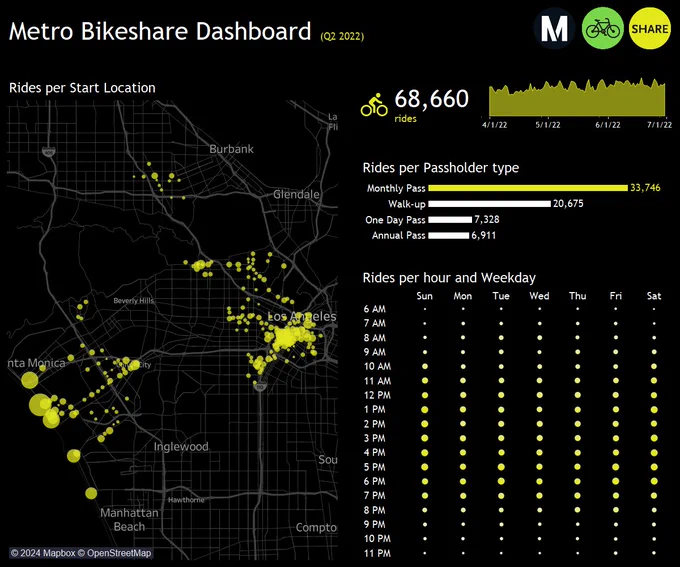Click the 6 AM row label
Image resolution: width=680 pixels, height=567 pixels.
coord(375,309)
